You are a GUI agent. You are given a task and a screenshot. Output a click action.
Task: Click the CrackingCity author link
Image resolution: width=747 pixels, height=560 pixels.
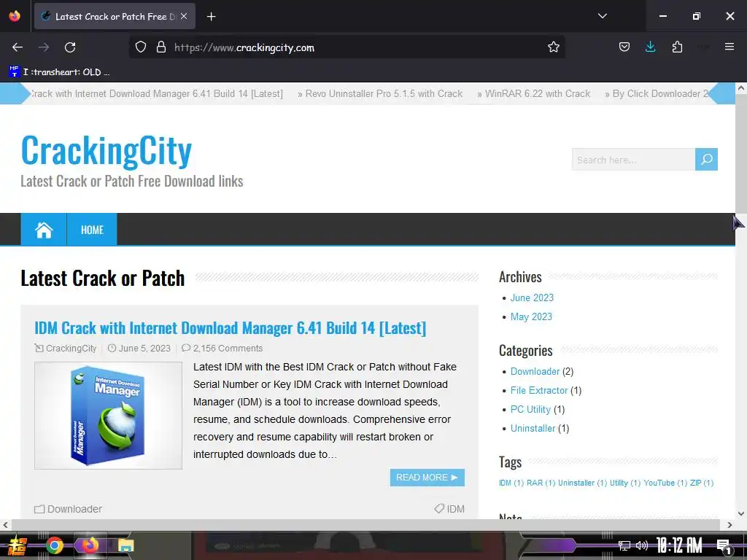tap(71, 348)
